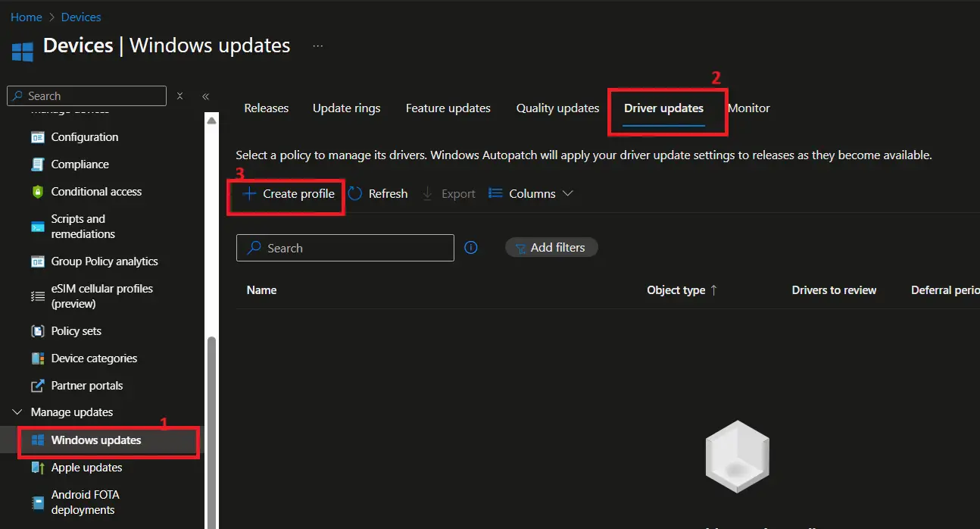This screenshot has height=529, width=980.
Task: Click the funnel icon in Add filters
Action: click(520, 248)
